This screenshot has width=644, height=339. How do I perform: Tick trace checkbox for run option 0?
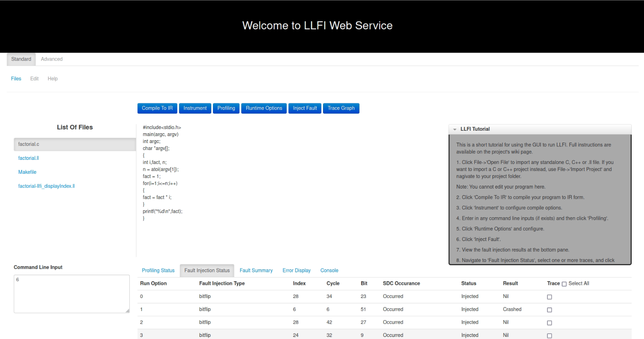point(549,297)
